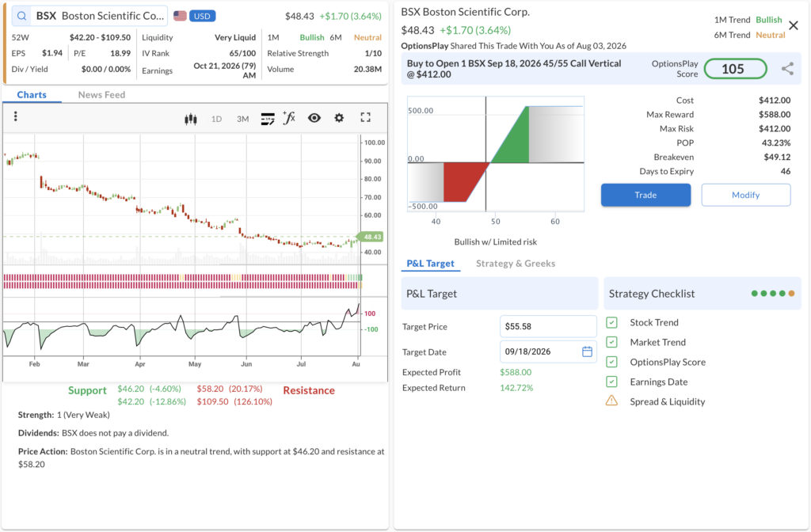The image size is (811, 532).
Task: Open the 1D chart interval selector
Action: [216, 119]
